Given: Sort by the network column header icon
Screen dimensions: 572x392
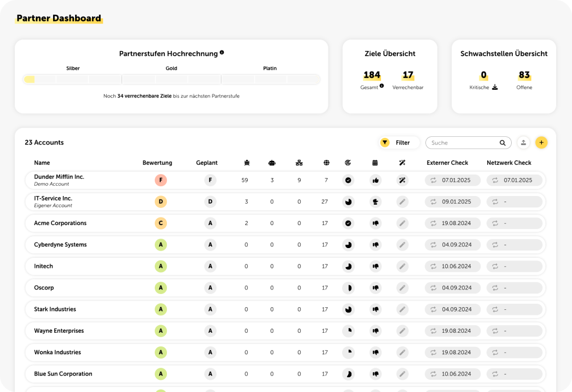Looking at the screenshot, I should (299, 163).
